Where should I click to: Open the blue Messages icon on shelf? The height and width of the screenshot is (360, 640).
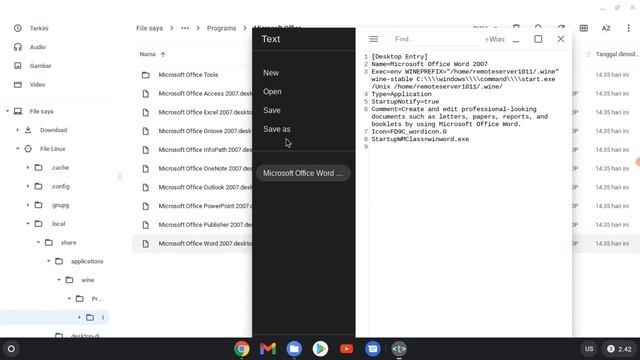[372, 349]
